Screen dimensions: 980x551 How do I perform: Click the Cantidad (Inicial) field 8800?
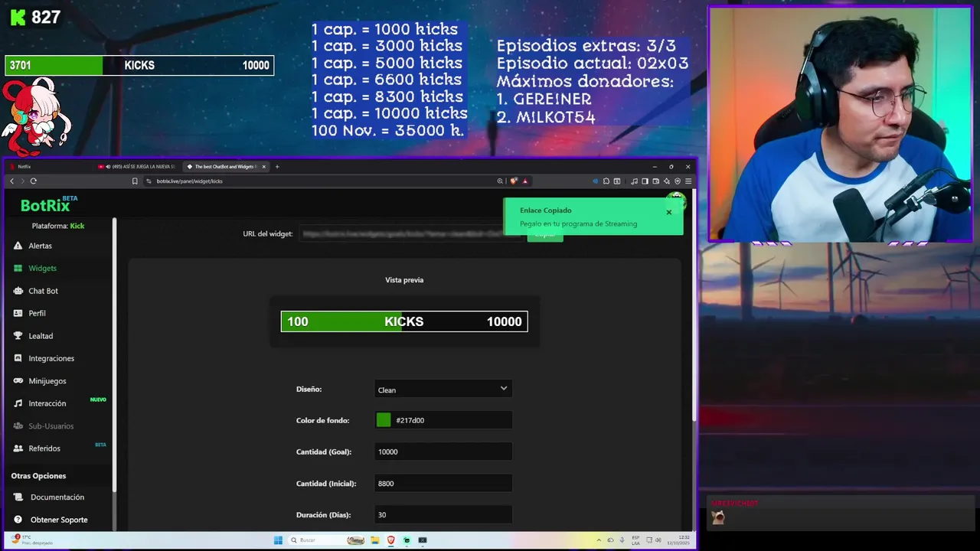tap(443, 483)
